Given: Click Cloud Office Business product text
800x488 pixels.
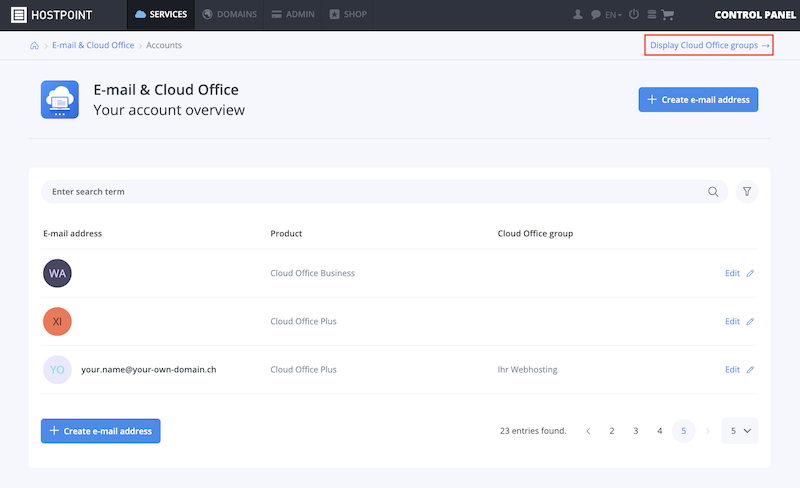Looking at the screenshot, I should [312, 273].
